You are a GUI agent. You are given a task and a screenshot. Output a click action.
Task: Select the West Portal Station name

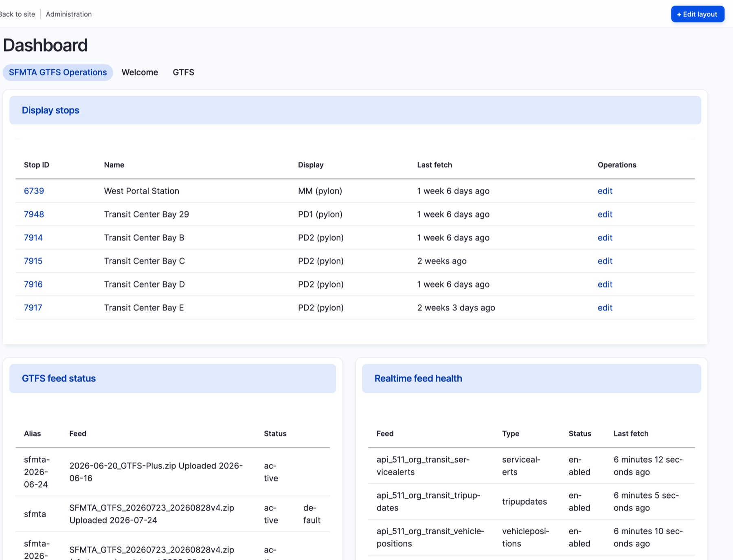click(142, 191)
